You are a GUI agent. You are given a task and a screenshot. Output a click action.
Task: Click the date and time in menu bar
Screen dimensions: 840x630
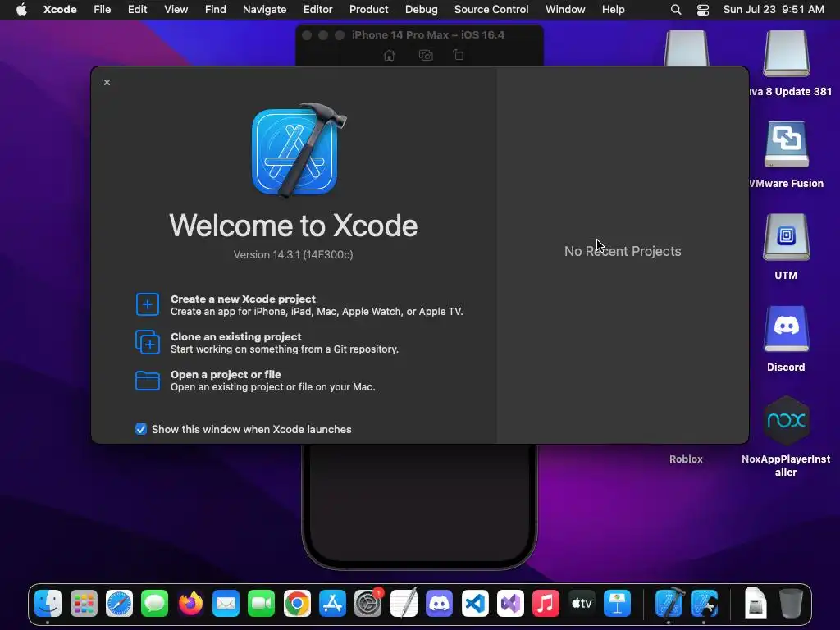point(774,9)
